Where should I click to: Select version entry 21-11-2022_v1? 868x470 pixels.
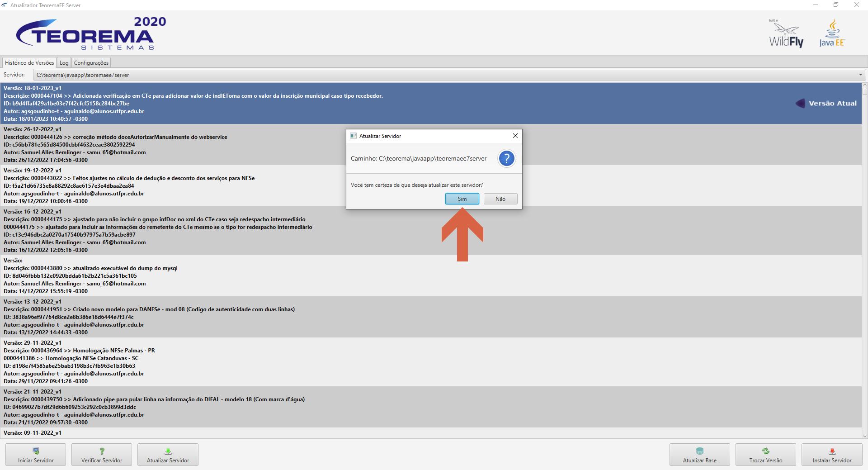pyautogui.click(x=431, y=407)
